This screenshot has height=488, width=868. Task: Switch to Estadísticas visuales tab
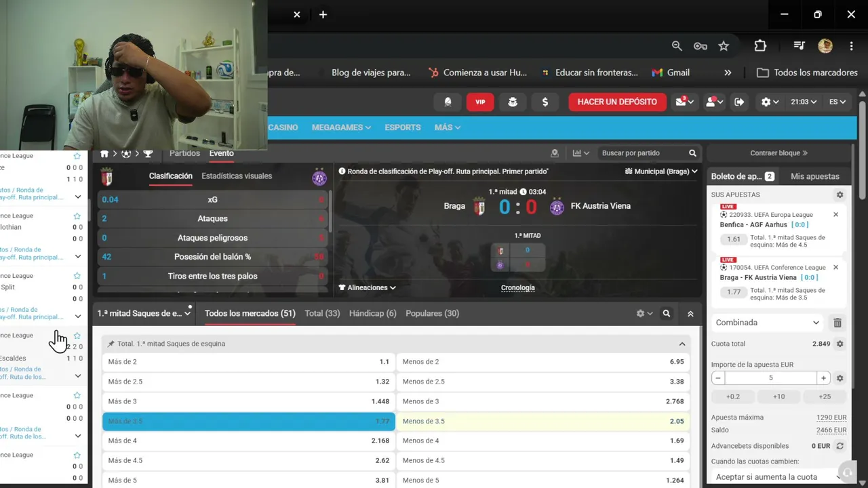[x=237, y=176]
